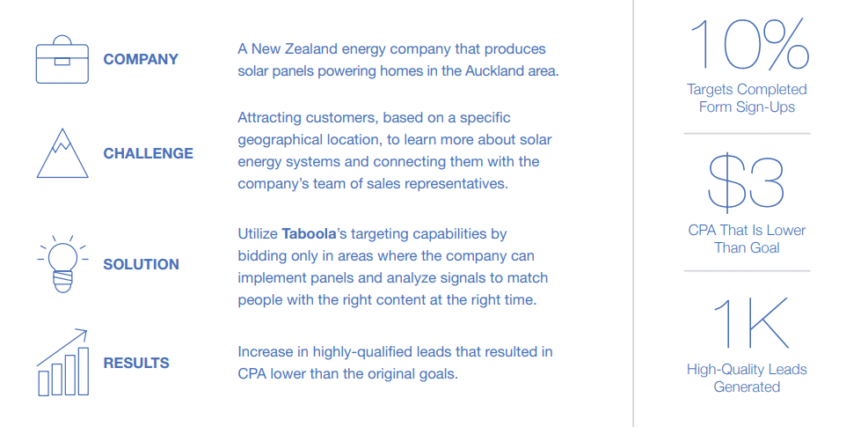Click the bar chart Results icon

click(x=62, y=362)
